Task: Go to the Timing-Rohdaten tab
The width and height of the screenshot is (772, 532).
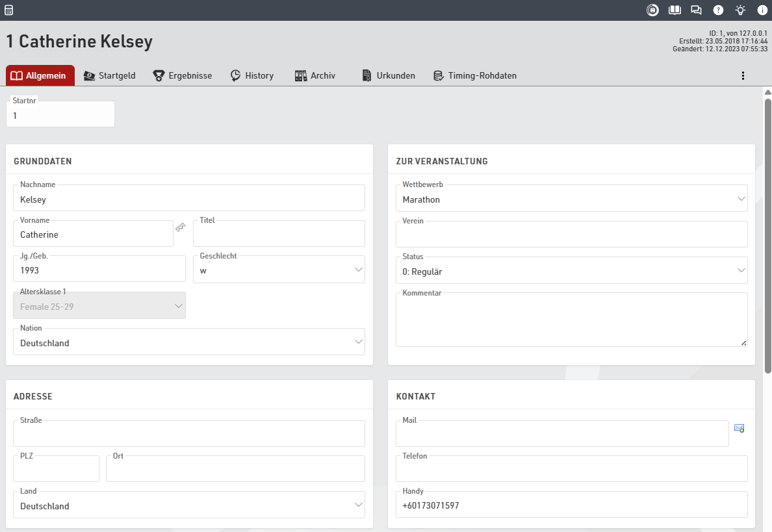Action: click(x=475, y=76)
